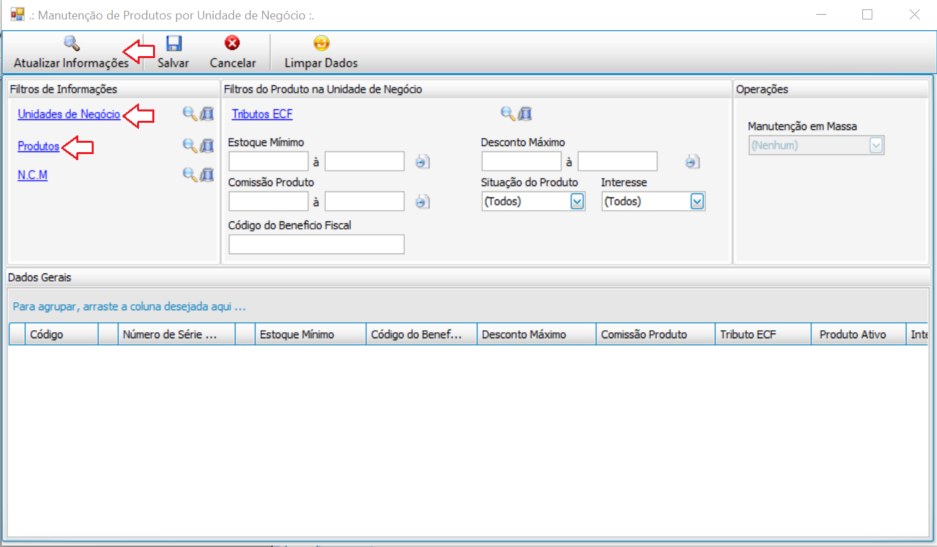Sort by the Produto Ativo column header

(858, 335)
